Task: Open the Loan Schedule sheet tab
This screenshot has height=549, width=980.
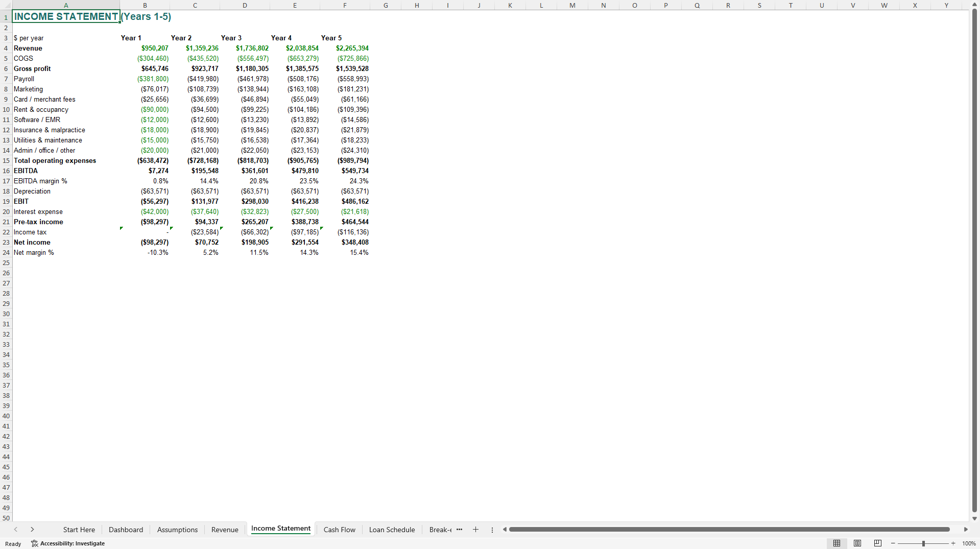Action: click(x=392, y=530)
